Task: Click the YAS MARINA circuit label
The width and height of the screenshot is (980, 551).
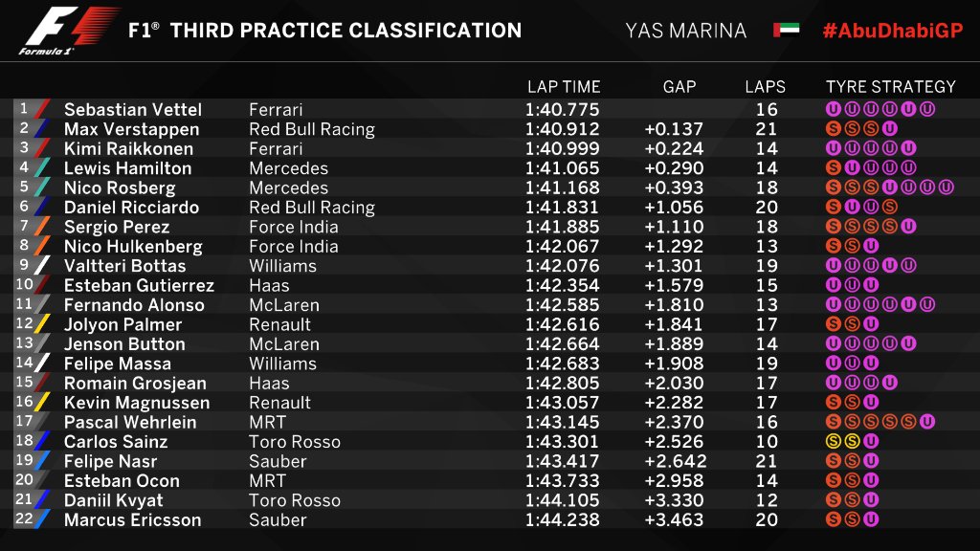Action: pos(685,30)
